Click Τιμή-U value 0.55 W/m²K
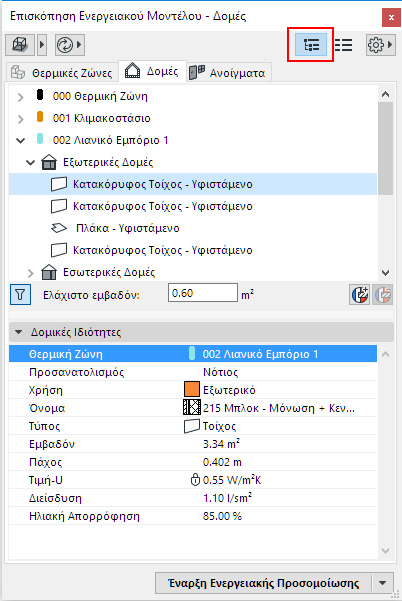This screenshot has width=402, height=601. [232, 480]
